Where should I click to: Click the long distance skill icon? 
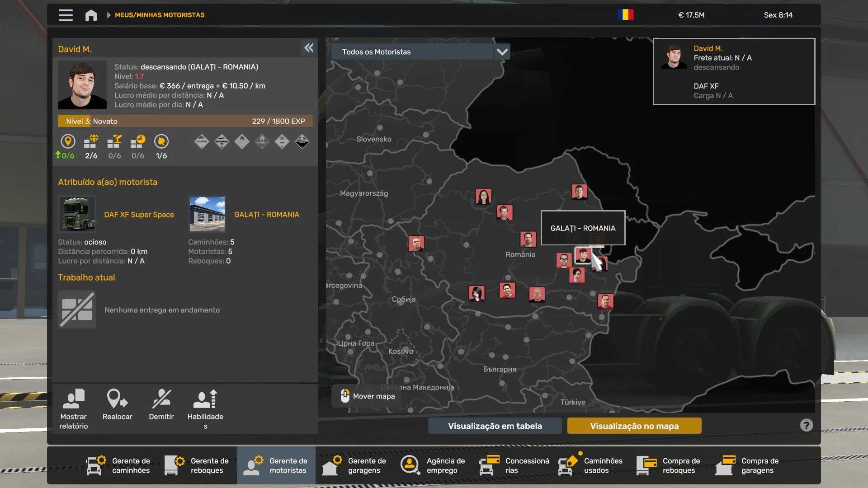[68, 141]
